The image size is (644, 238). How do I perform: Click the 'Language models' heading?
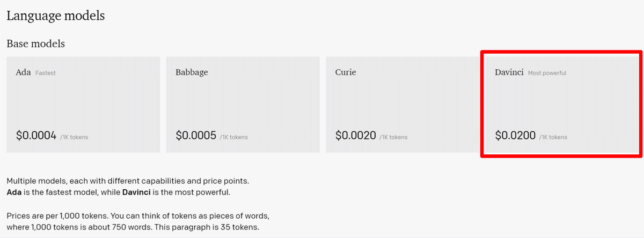click(x=55, y=16)
